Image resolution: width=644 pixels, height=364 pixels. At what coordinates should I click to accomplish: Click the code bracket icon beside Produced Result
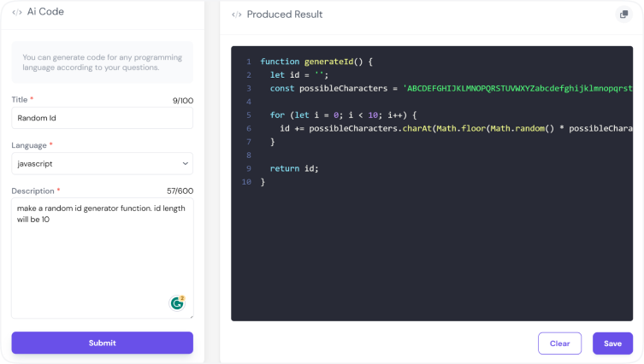pos(237,15)
